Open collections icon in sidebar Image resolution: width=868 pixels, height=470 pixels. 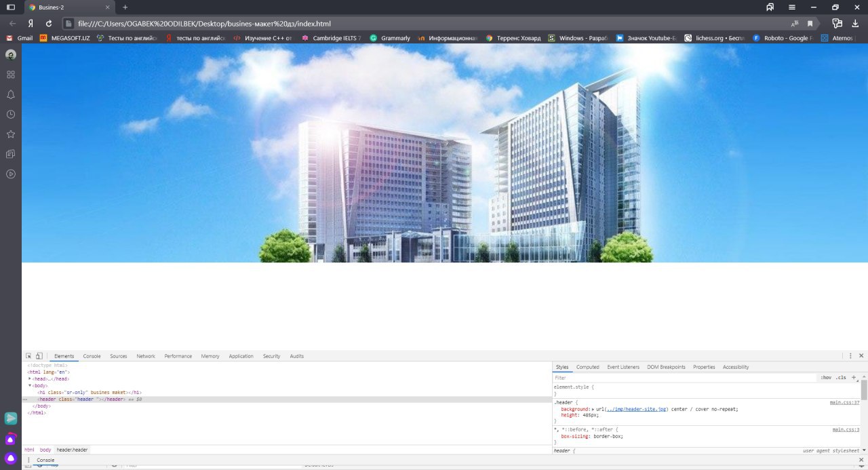coord(11,154)
